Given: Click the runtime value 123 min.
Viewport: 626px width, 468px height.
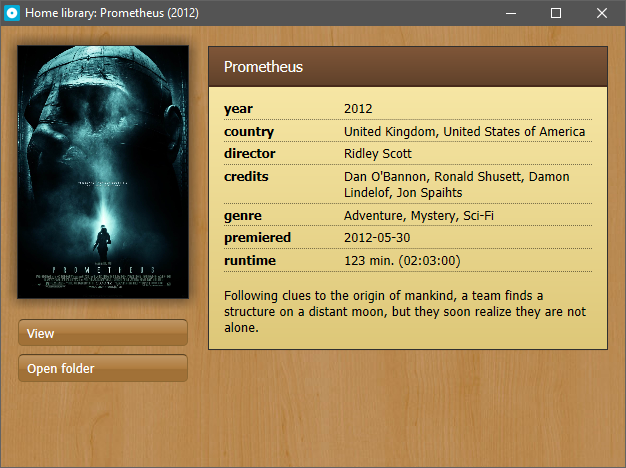Looking at the screenshot, I should [402, 261].
